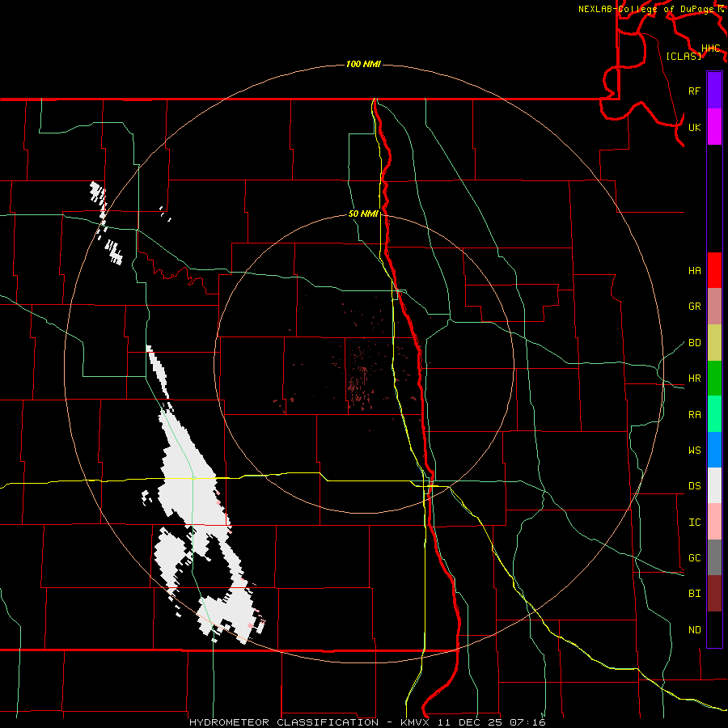
Task: Click the UK legend label
Action: (694, 127)
